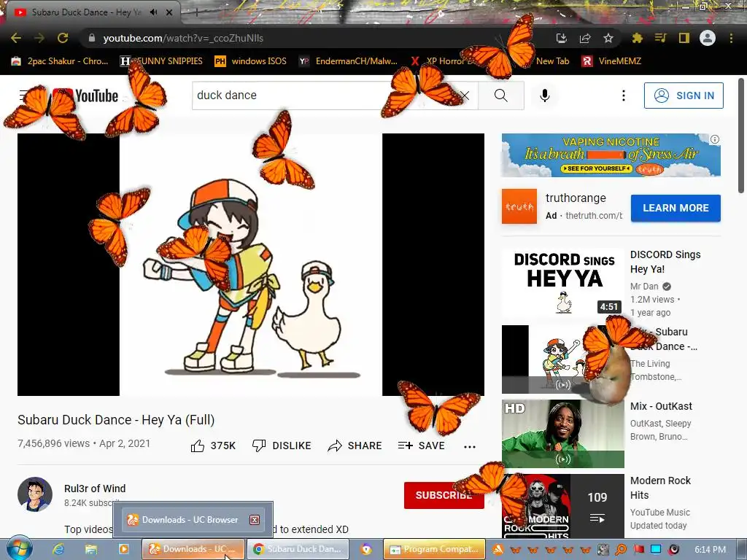Viewport: 747px width, 560px height.
Task: Open the Rul3r of Wind channel name
Action: (x=95, y=489)
